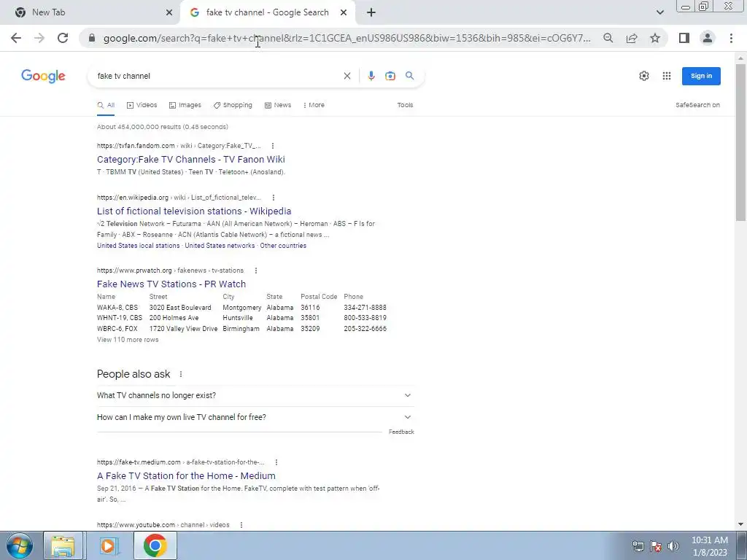The width and height of the screenshot is (747, 560).
Task: Switch to Images results
Action: 185,105
